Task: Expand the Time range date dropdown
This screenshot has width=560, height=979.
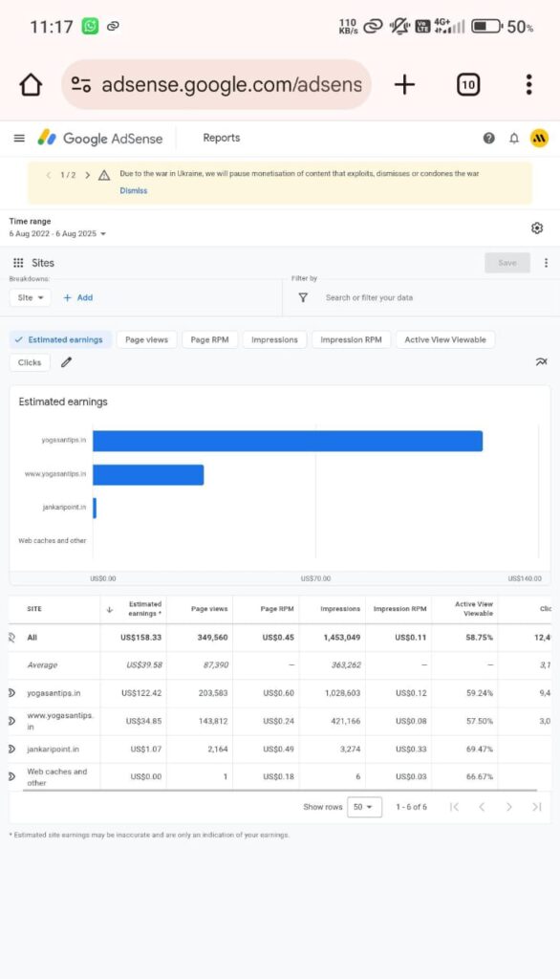Action: pos(57,233)
